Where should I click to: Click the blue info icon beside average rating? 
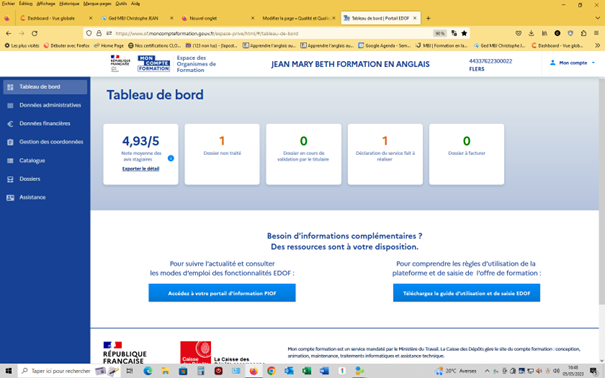click(x=171, y=158)
